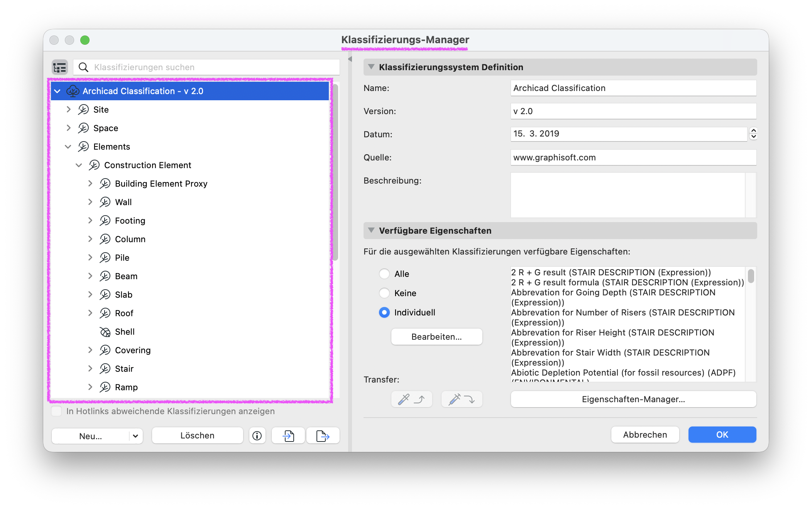The height and width of the screenshot is (509, 812).
Task: Click the Elements classification leaf icon
Action: pyautogui.click(x=83, y=147)
